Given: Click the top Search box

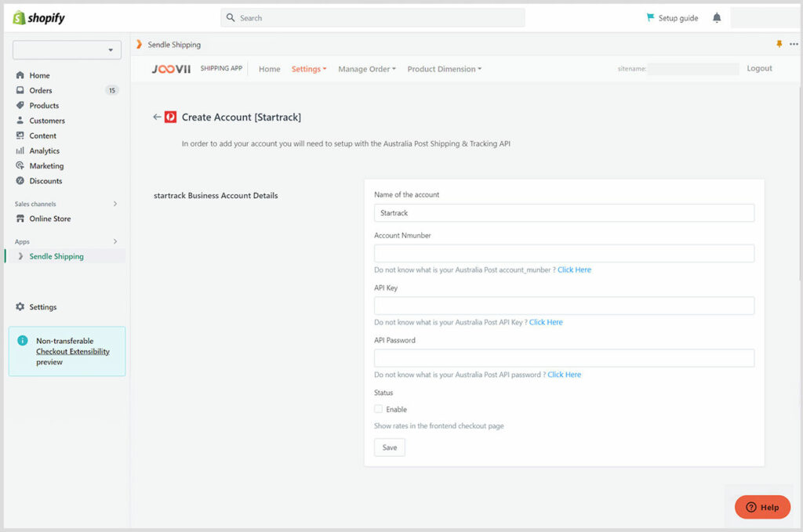Looking at the screenshot, I should (x=372, y=18).
